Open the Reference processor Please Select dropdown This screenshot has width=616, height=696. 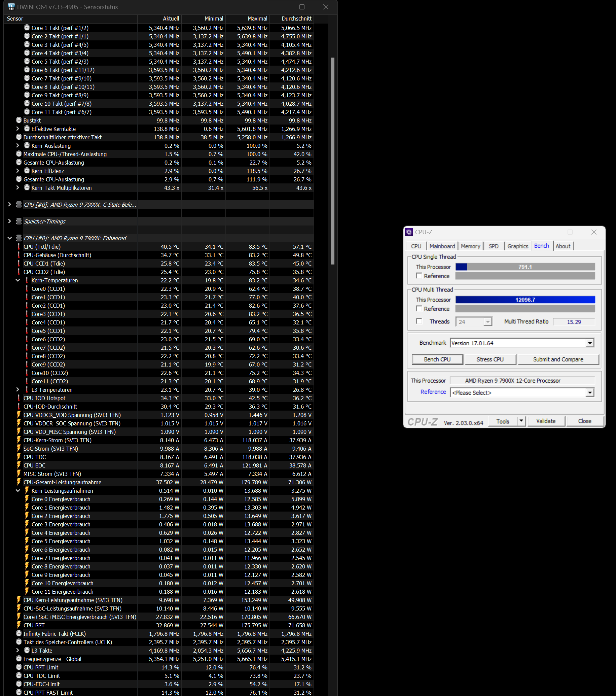[x=590, y=392]
